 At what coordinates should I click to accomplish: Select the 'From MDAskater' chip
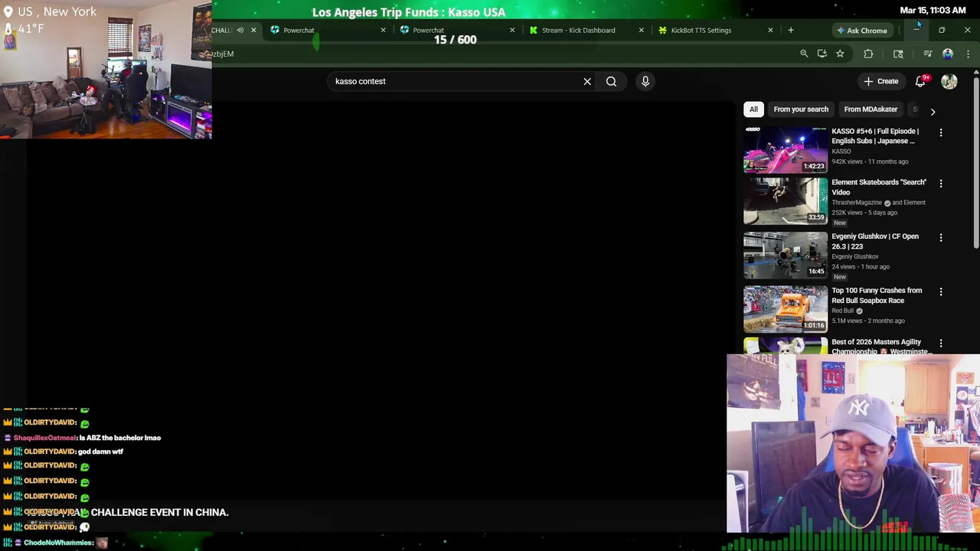tap(871, 109)
